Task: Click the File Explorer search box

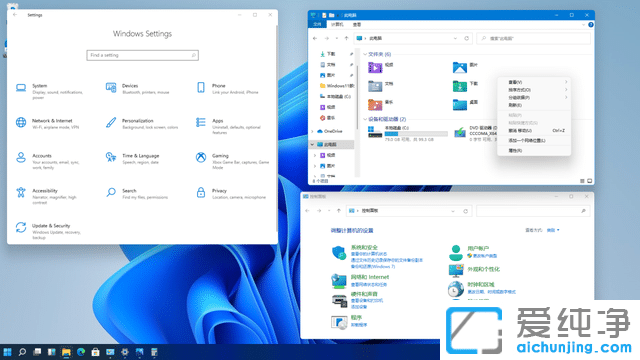Action: pos(533,38)
